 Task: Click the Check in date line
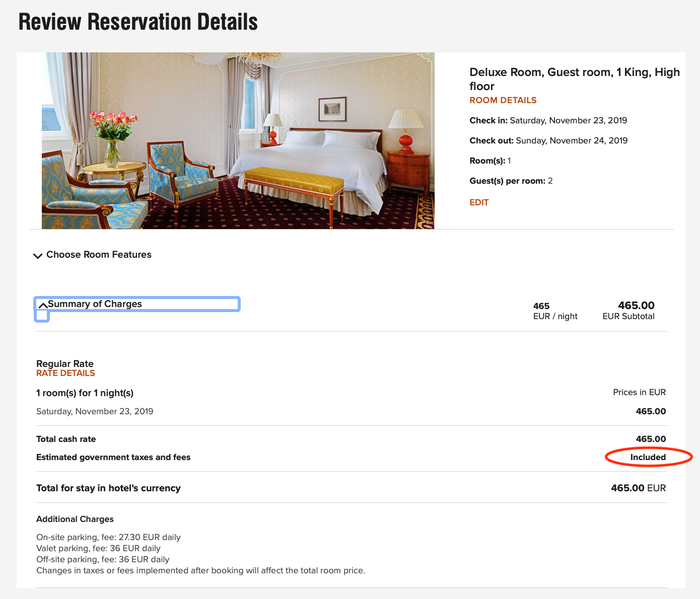click(x=548, y=120)
